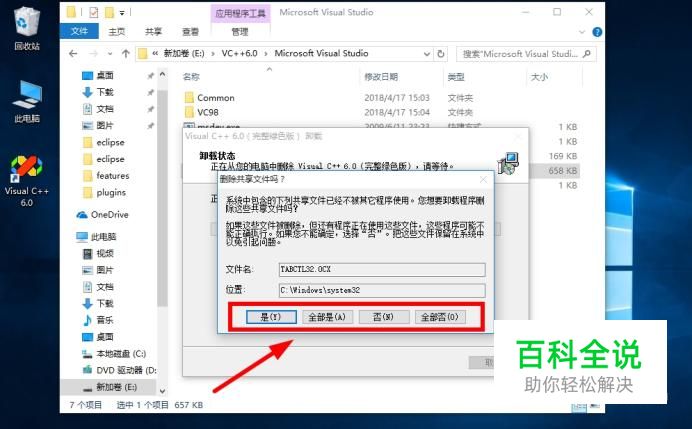
Task: Sort by the 类型 column header
Action: pos(456,77)
